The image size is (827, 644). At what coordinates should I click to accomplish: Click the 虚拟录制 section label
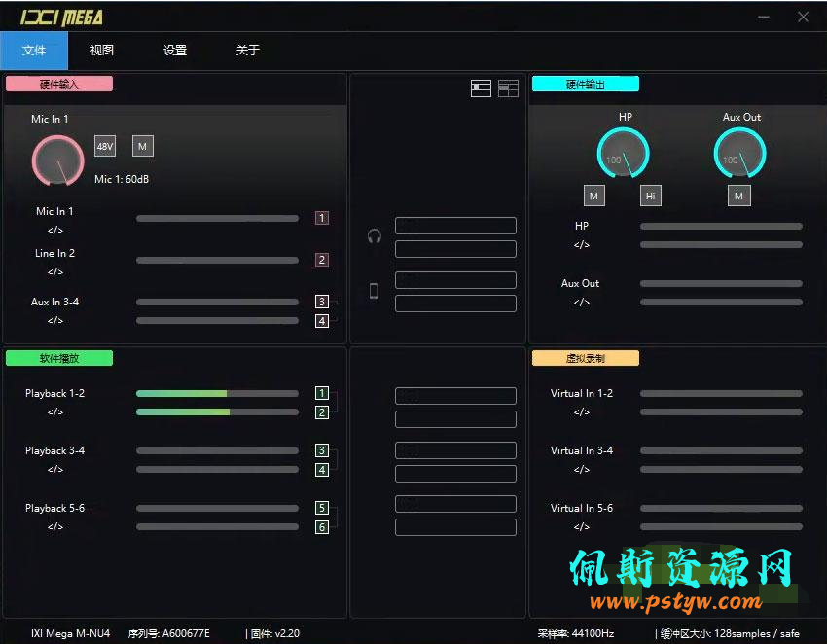point(586,359)
